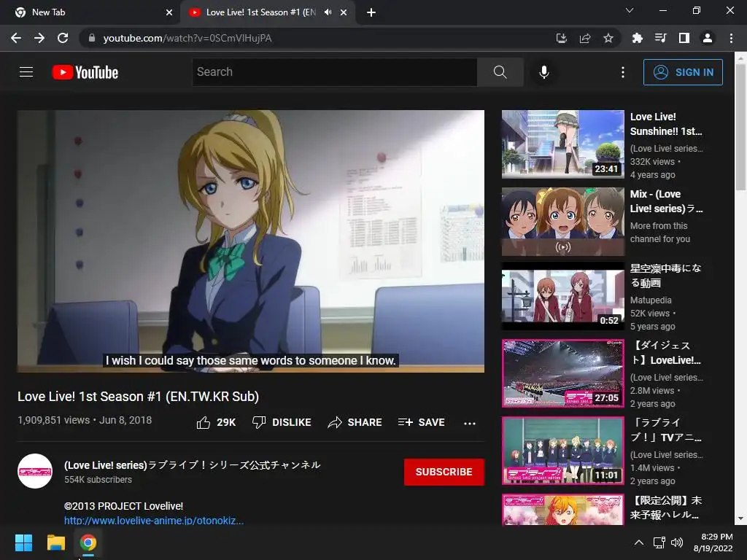The height and width of the screenshot is (560, 747).
Task: Open the Windows Start menu
Action: tap(23, 542)
